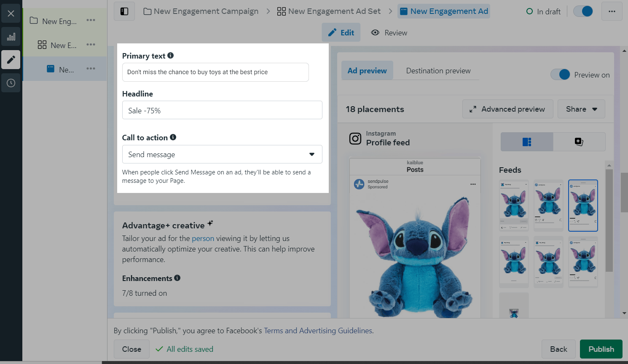Select the first Feeds placement thumbnail
Image resolution: width=628 pixels, height=364 pixels.
514,205
